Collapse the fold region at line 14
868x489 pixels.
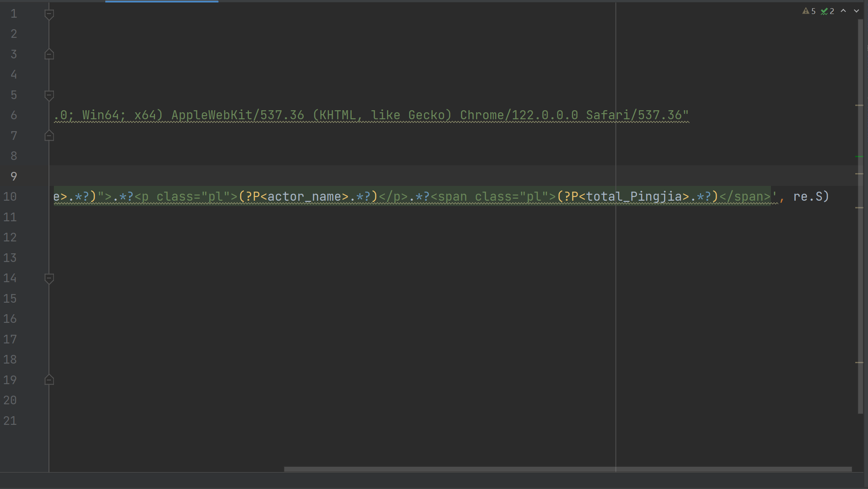[49, 278]
